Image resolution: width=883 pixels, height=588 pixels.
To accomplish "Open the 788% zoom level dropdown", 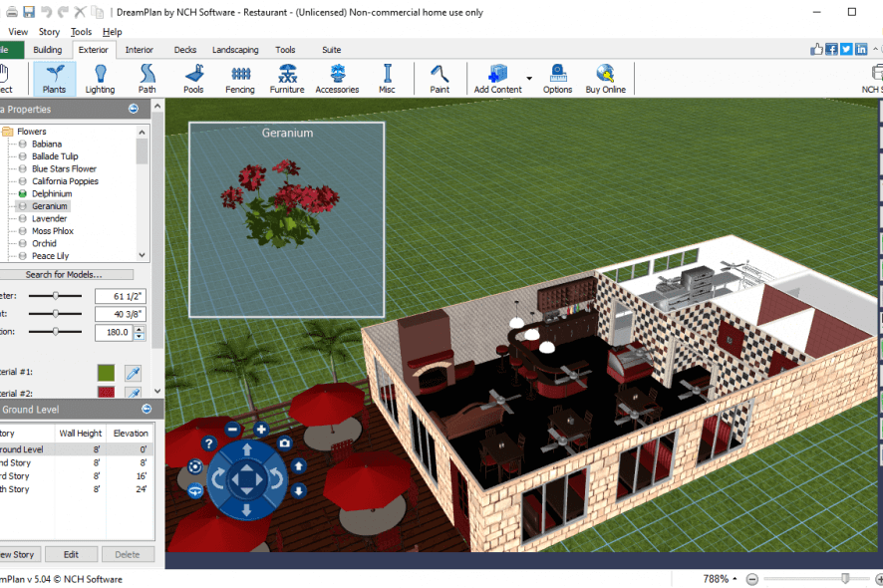I will (x=735, y=579).
